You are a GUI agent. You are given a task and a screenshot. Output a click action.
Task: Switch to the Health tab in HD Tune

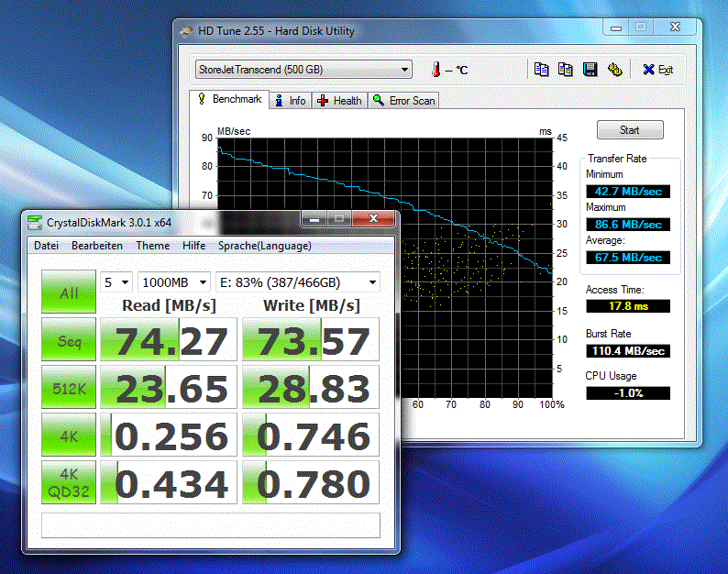click(340, 100)
